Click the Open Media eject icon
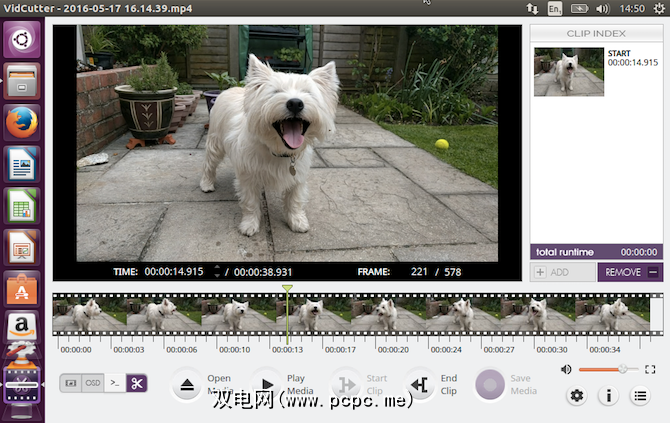This screenshot has width=670, height=423. pyautogui.click(x=187, y=385)
